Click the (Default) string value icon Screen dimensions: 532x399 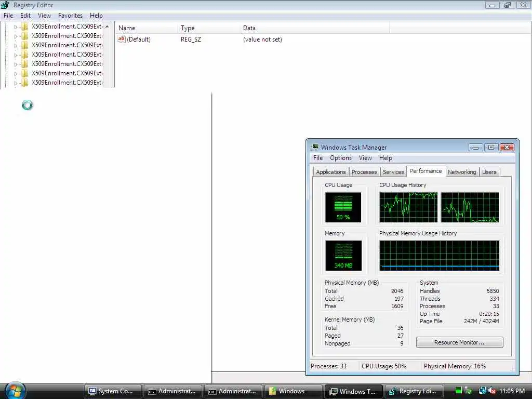click(122, 39)
